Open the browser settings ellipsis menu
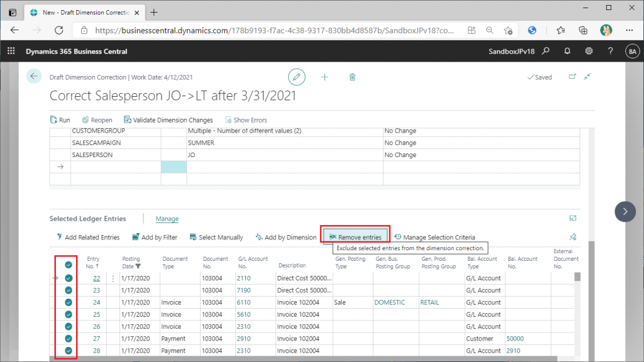 [629, 30]
